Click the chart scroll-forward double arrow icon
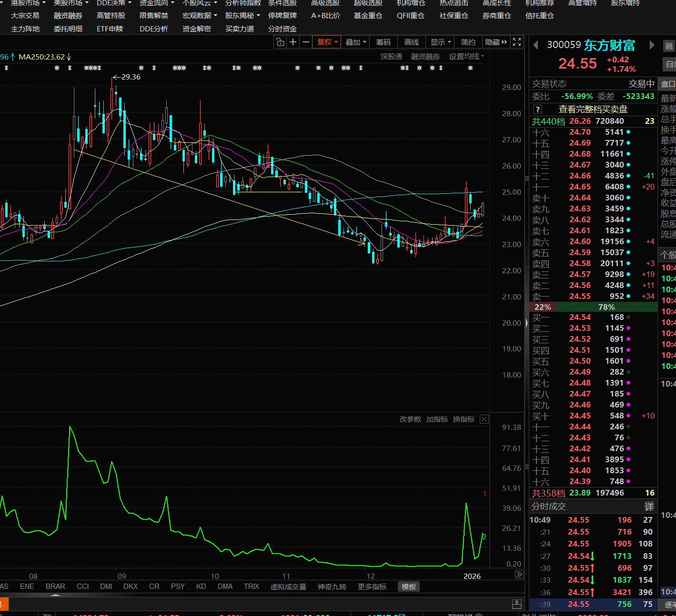This screenshot has width=676, height=616. point(519,575)
